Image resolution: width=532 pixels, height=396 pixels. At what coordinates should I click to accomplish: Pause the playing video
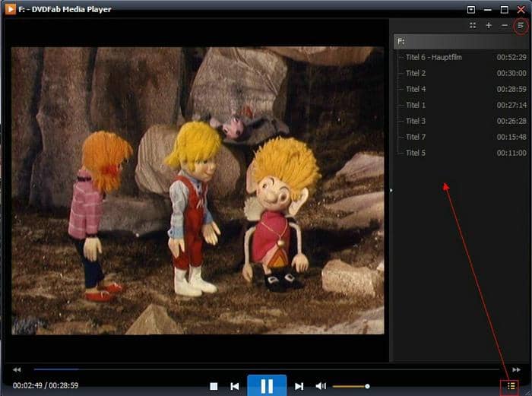point(267,385)
